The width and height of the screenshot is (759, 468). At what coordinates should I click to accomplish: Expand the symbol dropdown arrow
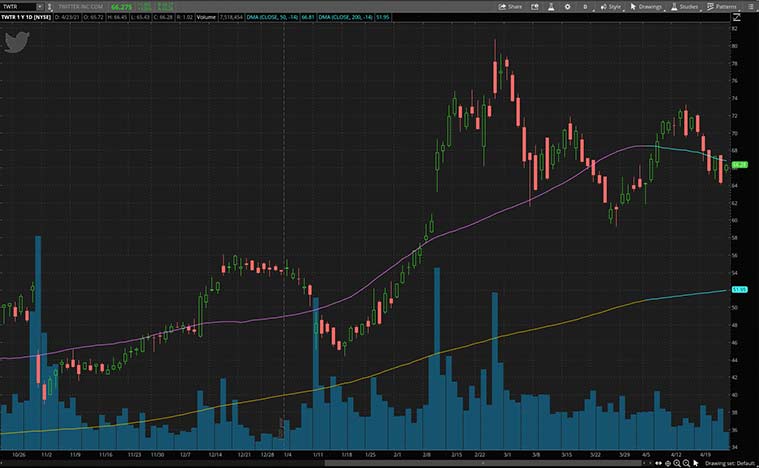[x=40, y=7]
